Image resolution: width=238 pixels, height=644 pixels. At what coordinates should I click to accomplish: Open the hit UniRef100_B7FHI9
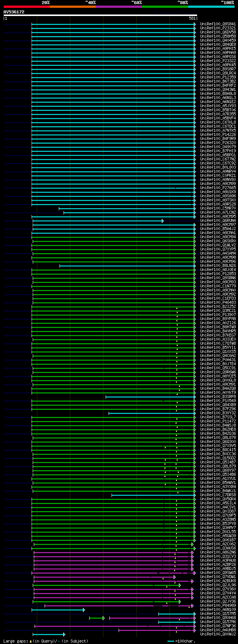218,151
